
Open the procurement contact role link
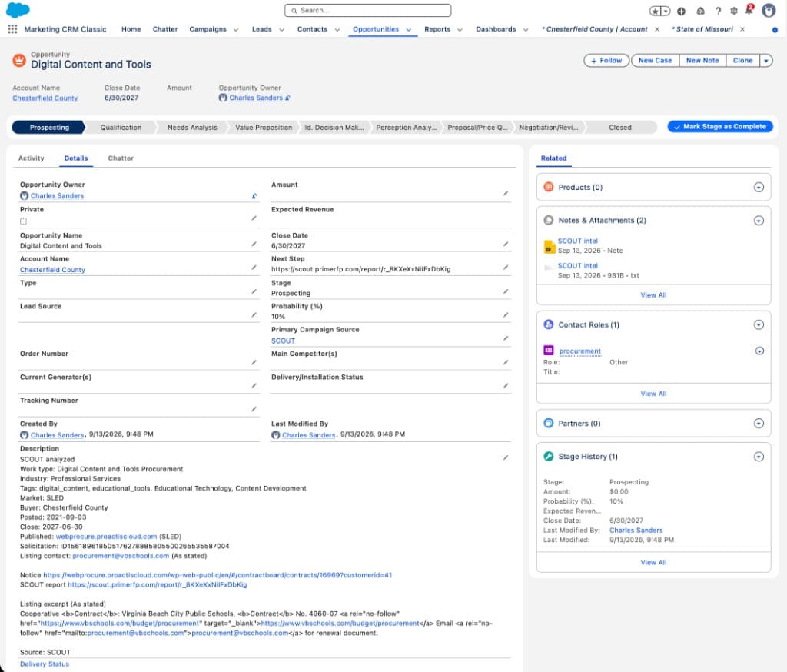[579, 351]
